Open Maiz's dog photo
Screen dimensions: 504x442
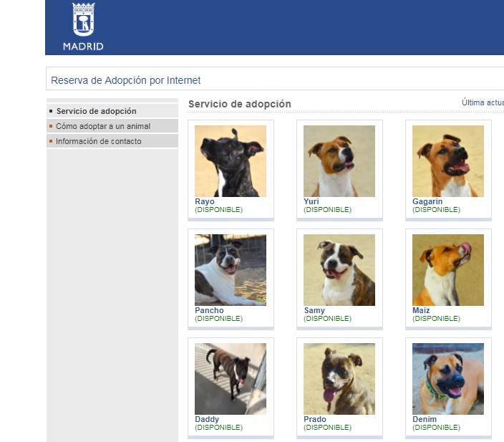[x=448, y=270]
